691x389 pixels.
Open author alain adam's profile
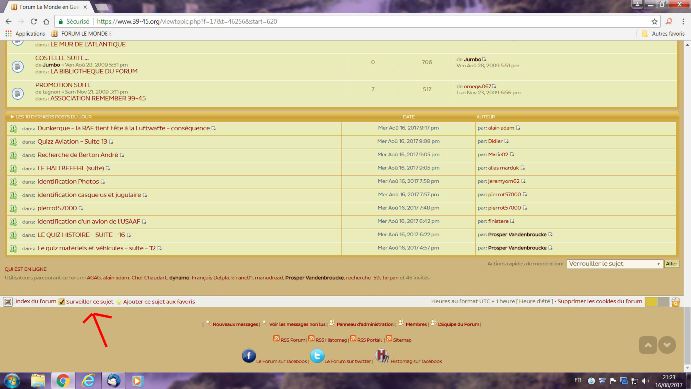pos(501,128)
